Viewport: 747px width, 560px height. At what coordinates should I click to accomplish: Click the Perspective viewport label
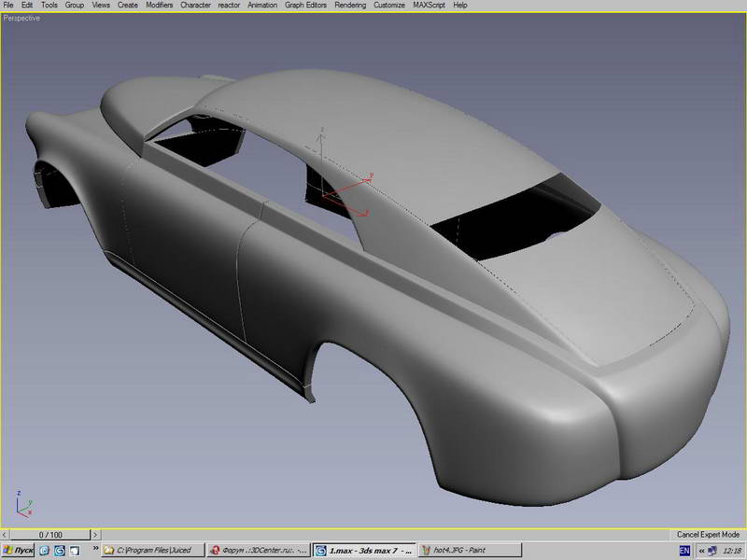pyautogui.click(x=21, y=18)
